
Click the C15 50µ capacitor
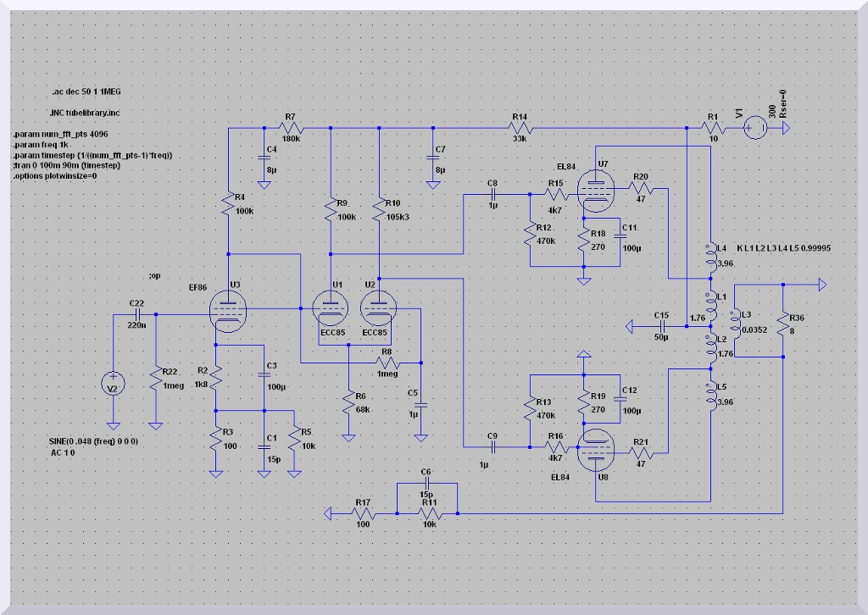(x=662, y=325)
